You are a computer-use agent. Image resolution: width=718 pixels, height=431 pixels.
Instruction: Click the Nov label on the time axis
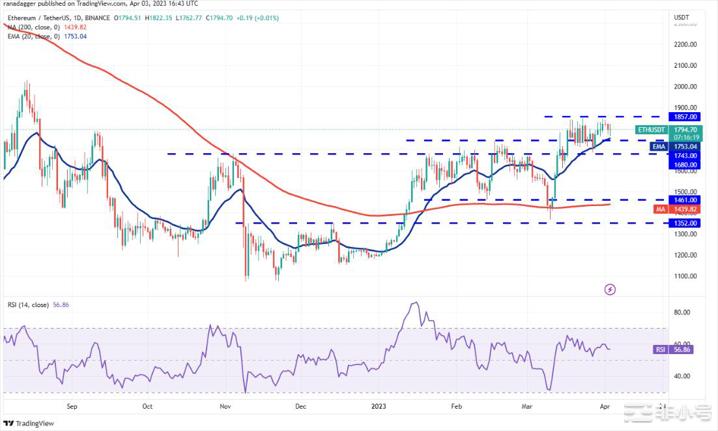(225, 407)
